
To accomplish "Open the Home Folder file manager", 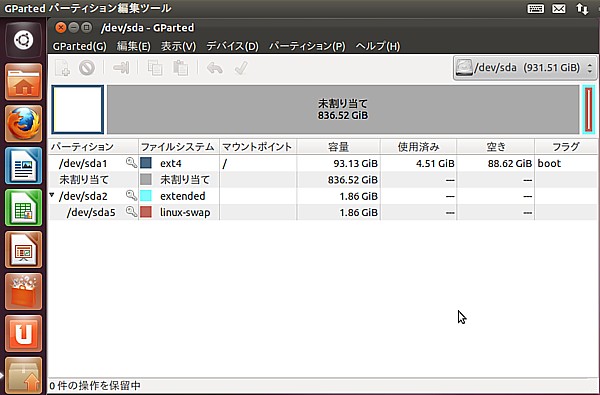I will coord(24,82).
